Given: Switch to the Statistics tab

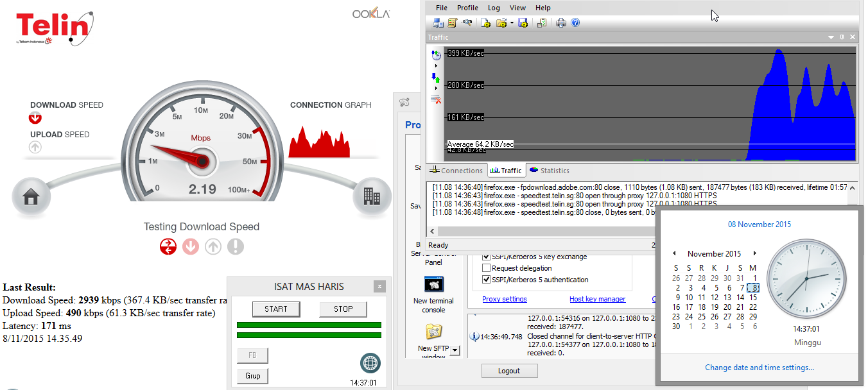Looking at the screenshot, I should point(549,171).
